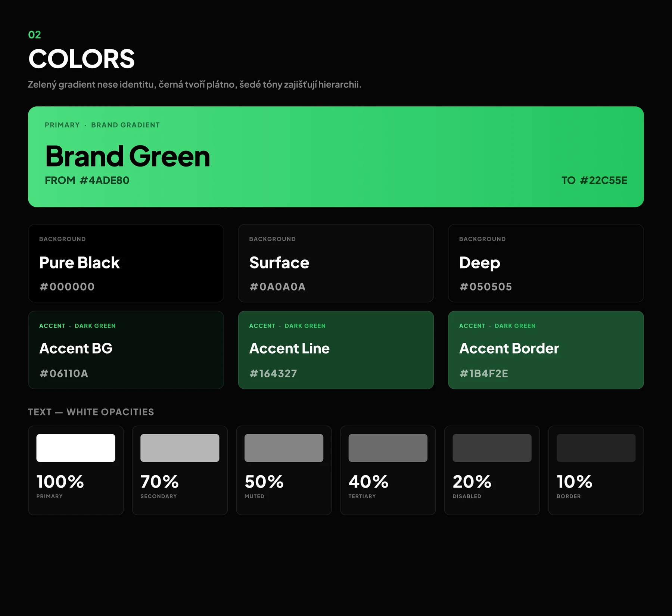Image resolution: width=672 pixels, height=616 pixels.
Task: Click the '100%' opacity value
Action: pyautogui.click(x=60, y=482)
